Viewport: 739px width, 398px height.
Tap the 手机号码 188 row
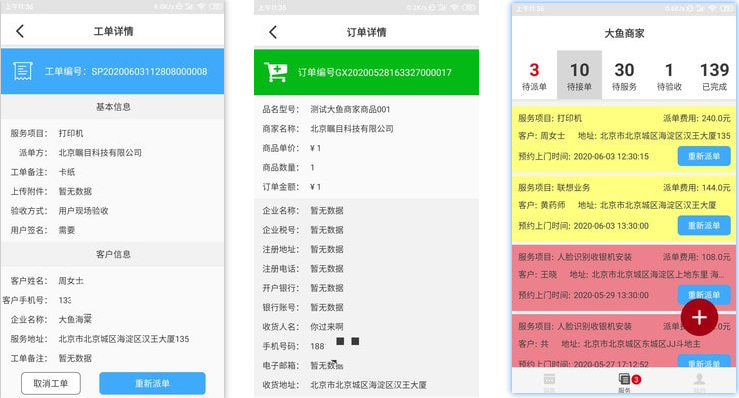[366, 346]
